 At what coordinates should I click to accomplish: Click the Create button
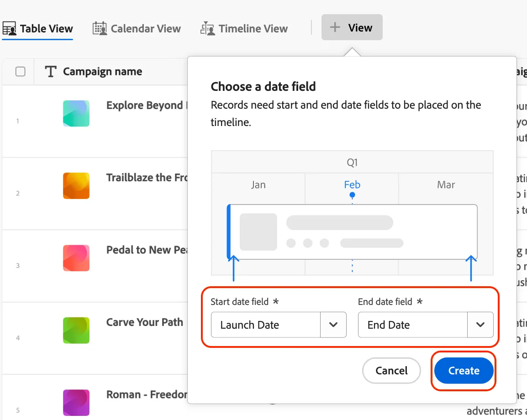tap(464, 371)
